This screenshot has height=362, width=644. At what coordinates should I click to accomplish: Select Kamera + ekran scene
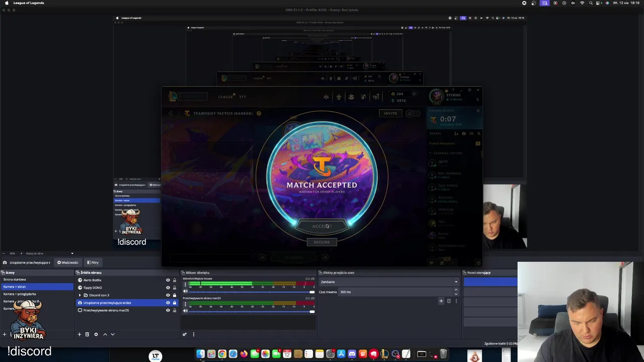[x=37, y=287]
